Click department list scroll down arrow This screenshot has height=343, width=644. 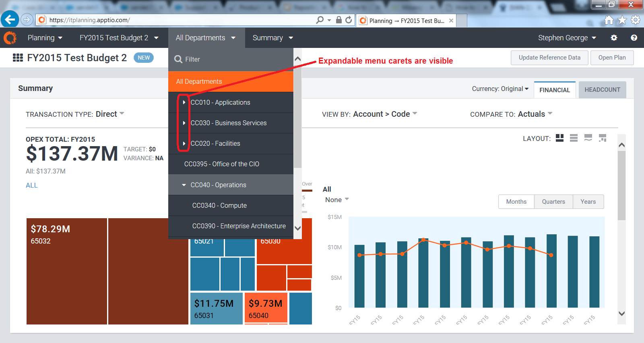298,228
